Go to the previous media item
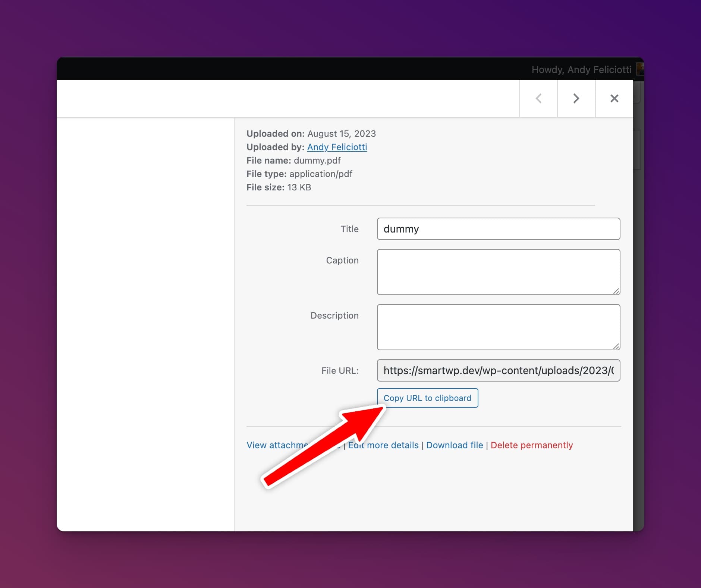This screenshot has width=701, height=588. [538, 98]
